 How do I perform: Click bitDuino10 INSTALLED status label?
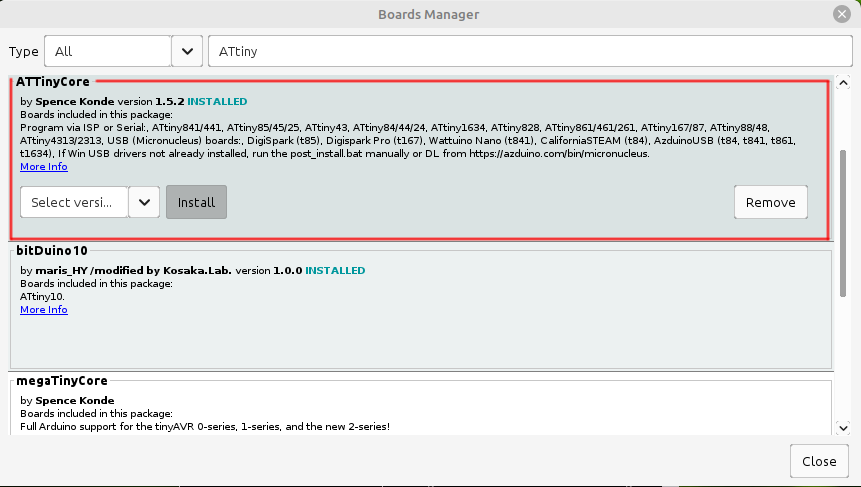click(x=335, y=271)
